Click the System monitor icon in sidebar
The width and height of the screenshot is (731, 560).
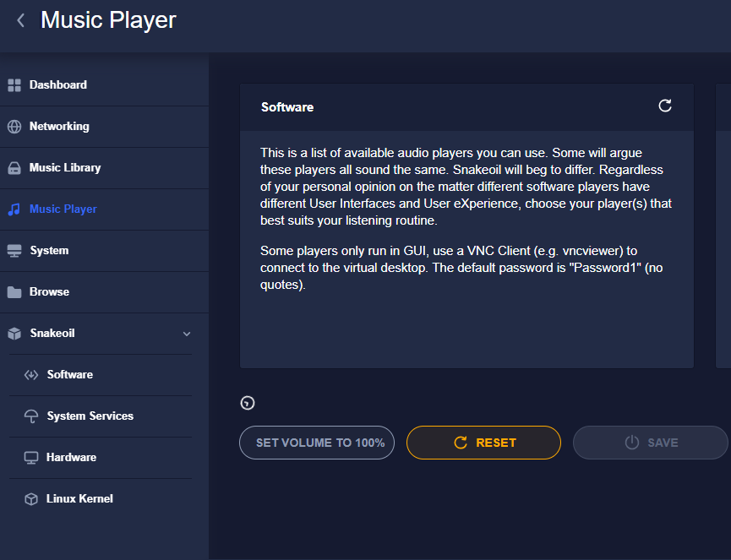point(14,251)
